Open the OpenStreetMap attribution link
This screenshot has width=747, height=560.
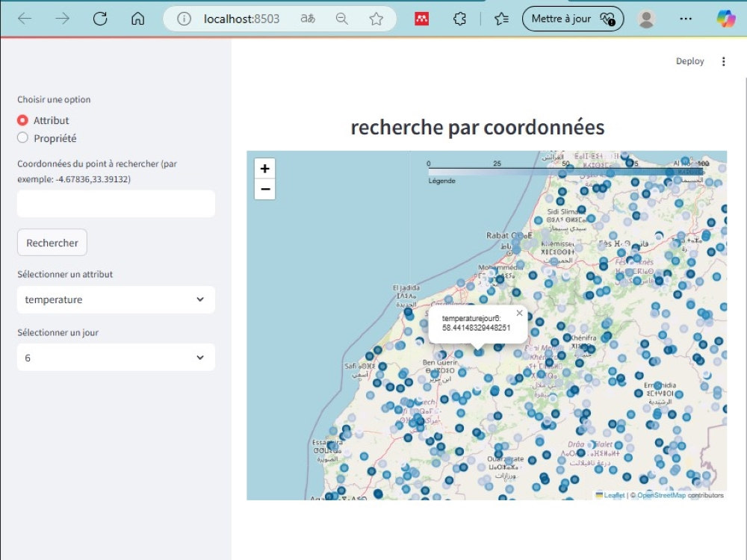(661, 495)
